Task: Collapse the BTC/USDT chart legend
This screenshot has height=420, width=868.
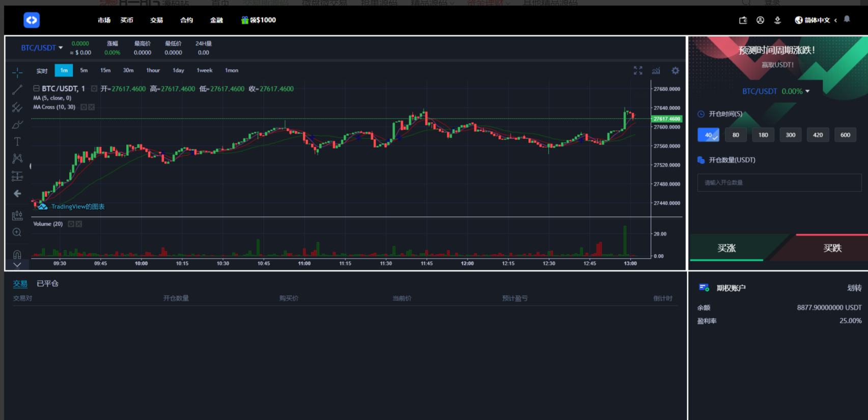Action: pyautogui.click(x=36, y=89)
